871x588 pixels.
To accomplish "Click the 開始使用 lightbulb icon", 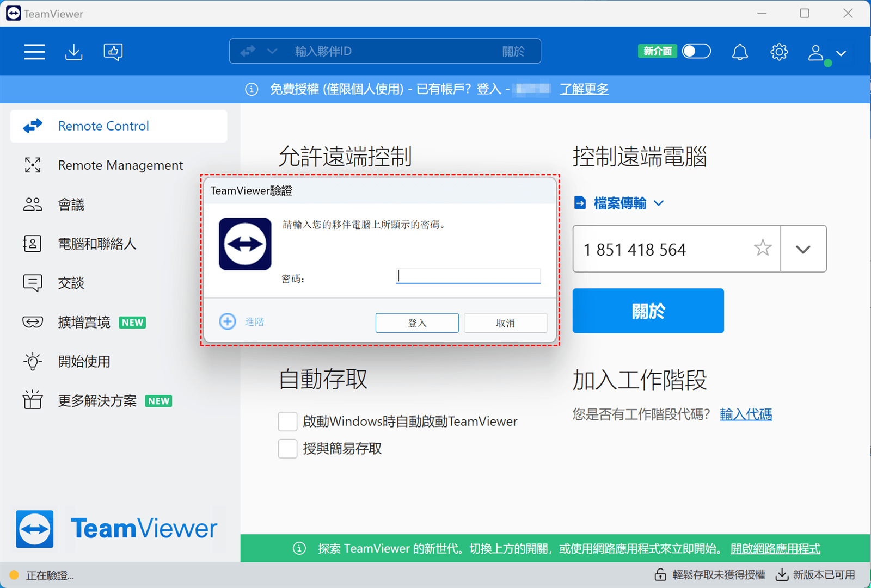I will [x=33, y=361].
